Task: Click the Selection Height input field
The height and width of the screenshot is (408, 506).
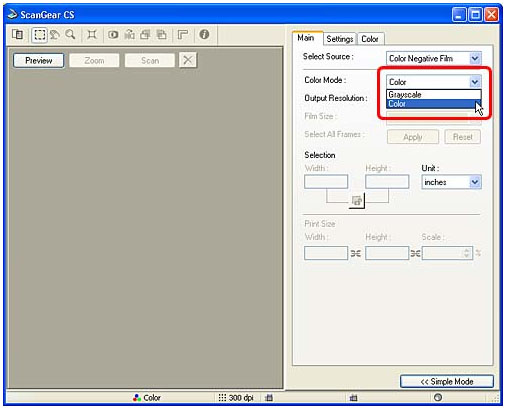Action: [387, 182]
